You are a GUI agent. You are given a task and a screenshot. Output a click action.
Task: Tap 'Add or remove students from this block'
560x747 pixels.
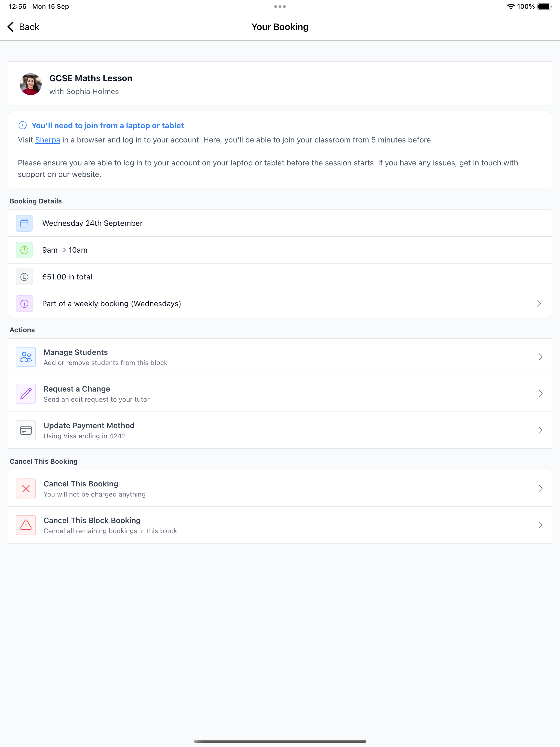coord(105,363)
